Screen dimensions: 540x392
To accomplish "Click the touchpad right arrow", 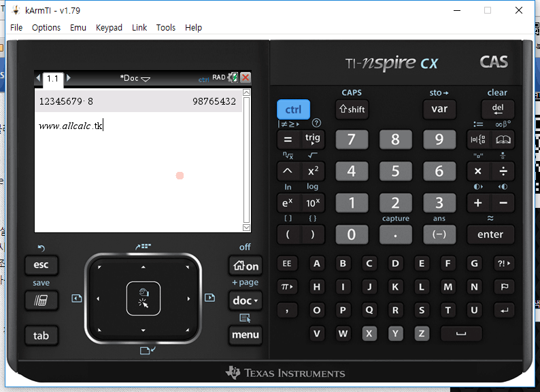I will 188,299.
